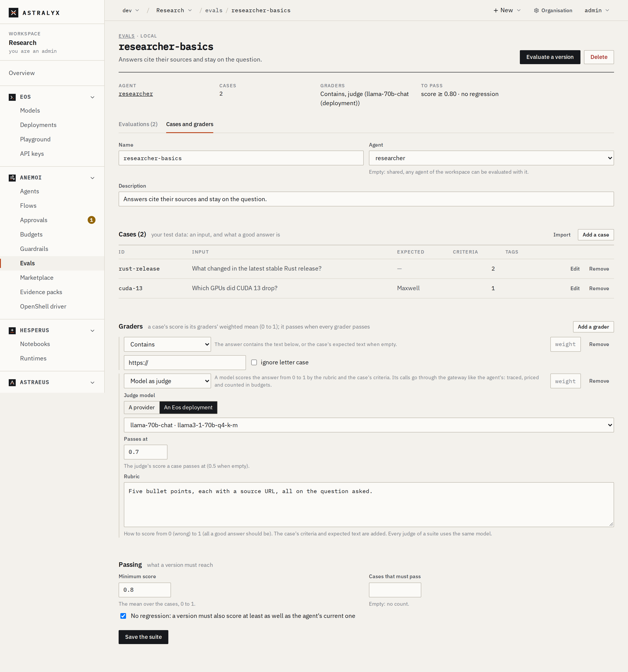Open API keys in sidebar
Viewport: 628px width, 672px height.
pyautogui.click(x=32, y=154)
